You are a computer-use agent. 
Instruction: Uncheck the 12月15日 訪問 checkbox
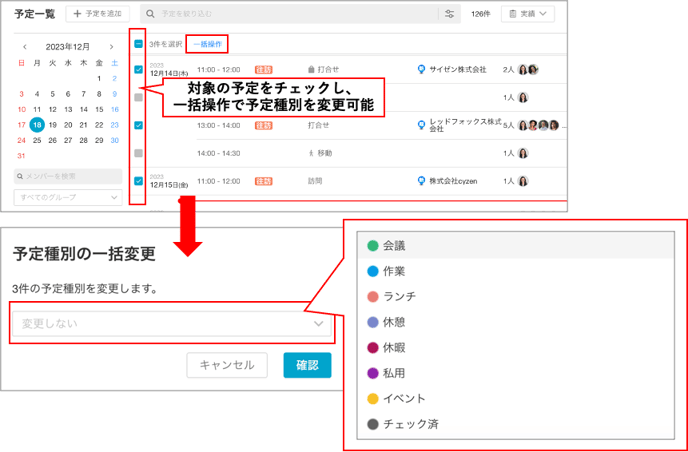138,181
